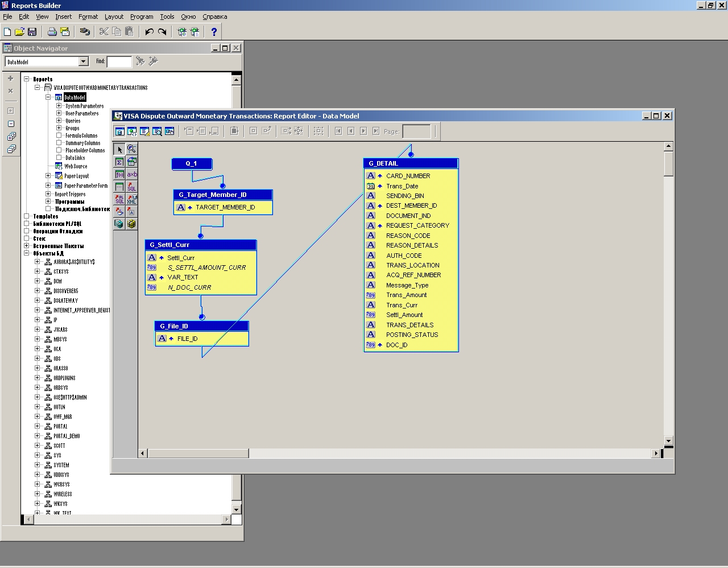Click the Mail envelope icon
Viewport: 728px width, 568px height.
pos(64,32)
